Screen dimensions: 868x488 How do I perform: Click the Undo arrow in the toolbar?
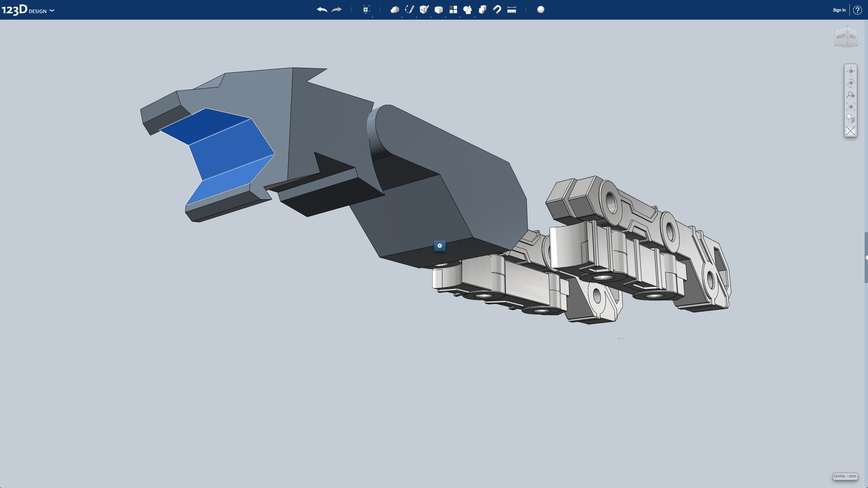click(321, 9)
